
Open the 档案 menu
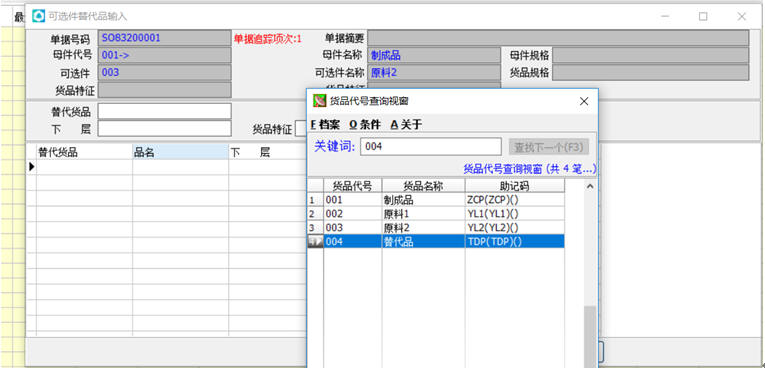click(325, 124)
